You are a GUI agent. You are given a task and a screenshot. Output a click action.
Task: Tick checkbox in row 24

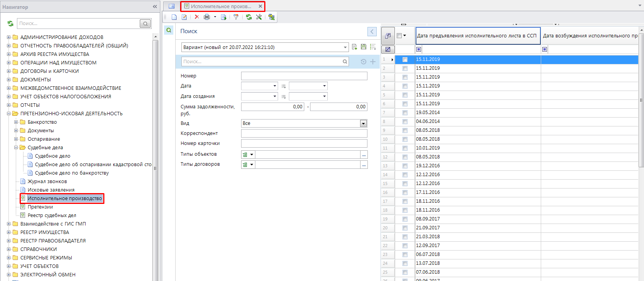[405, 263]
